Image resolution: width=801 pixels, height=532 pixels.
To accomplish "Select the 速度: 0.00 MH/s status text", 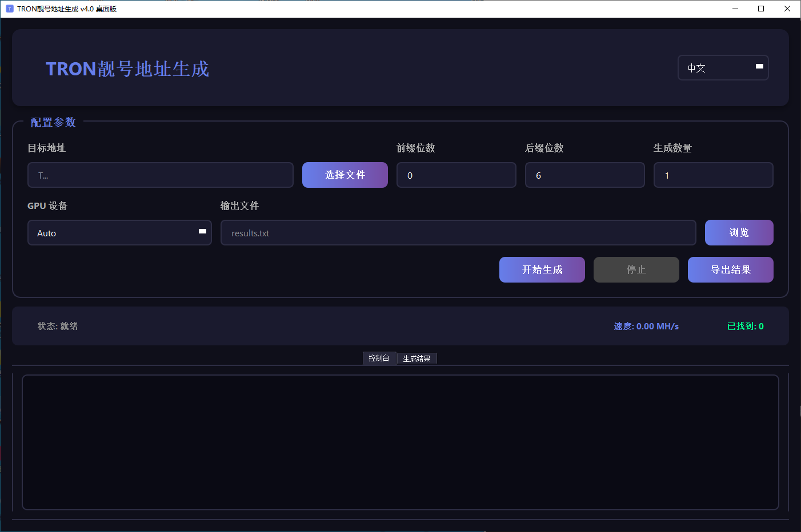I will pyautogui.click(x=646, y=327).
